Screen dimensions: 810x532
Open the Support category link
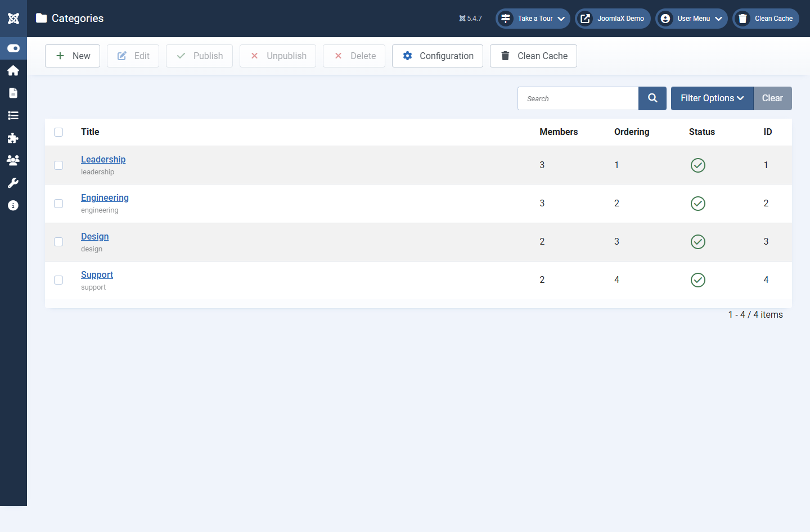click(x=97, y=274)
